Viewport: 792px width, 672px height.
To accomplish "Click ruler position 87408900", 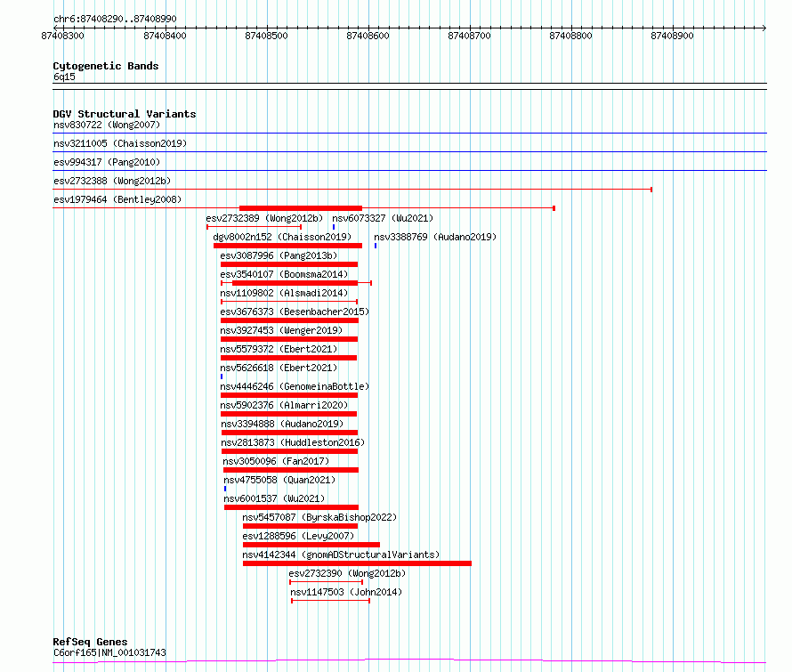I will (x=672, y=36).
